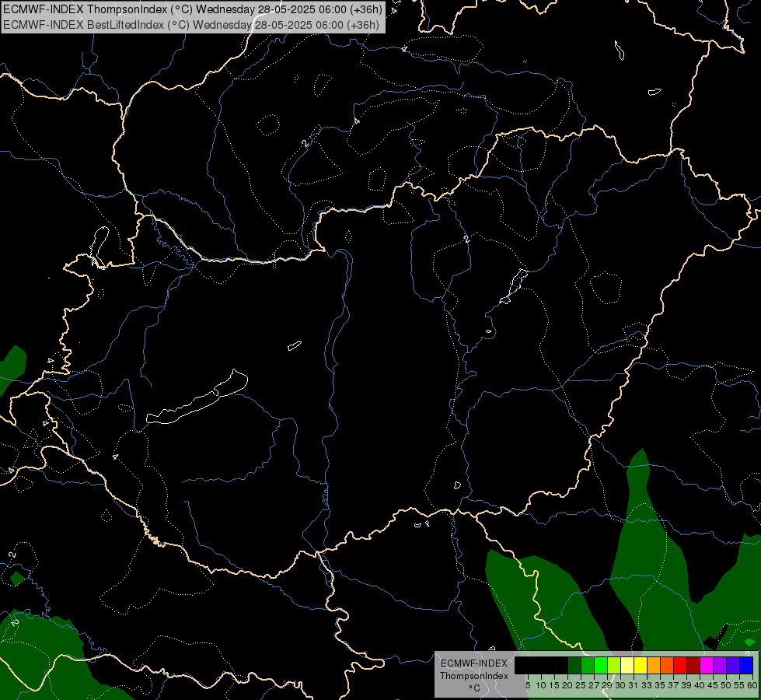This screenshot has width=761, height=700.
Task: Click the legend scale label 37
Action: tap(674, 685)
